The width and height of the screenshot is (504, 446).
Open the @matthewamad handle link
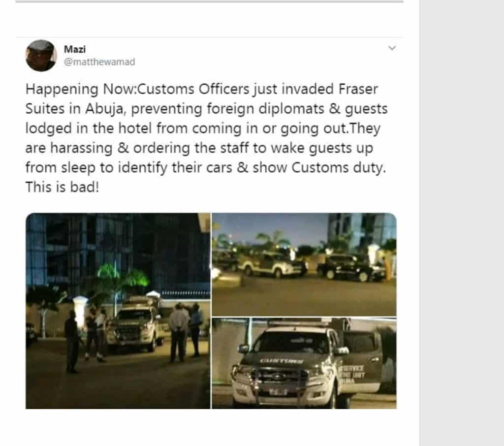tap(99, 62)
